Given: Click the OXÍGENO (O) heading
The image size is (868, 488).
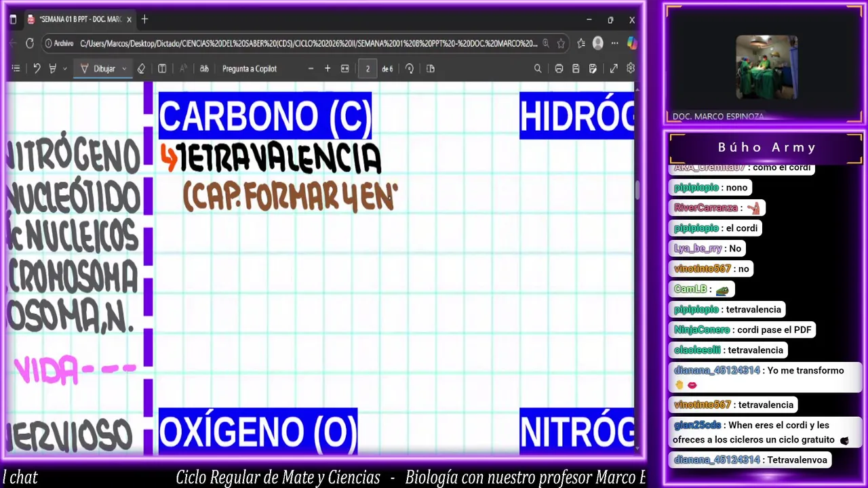Looking at the screenshot, I should point(258,431).
